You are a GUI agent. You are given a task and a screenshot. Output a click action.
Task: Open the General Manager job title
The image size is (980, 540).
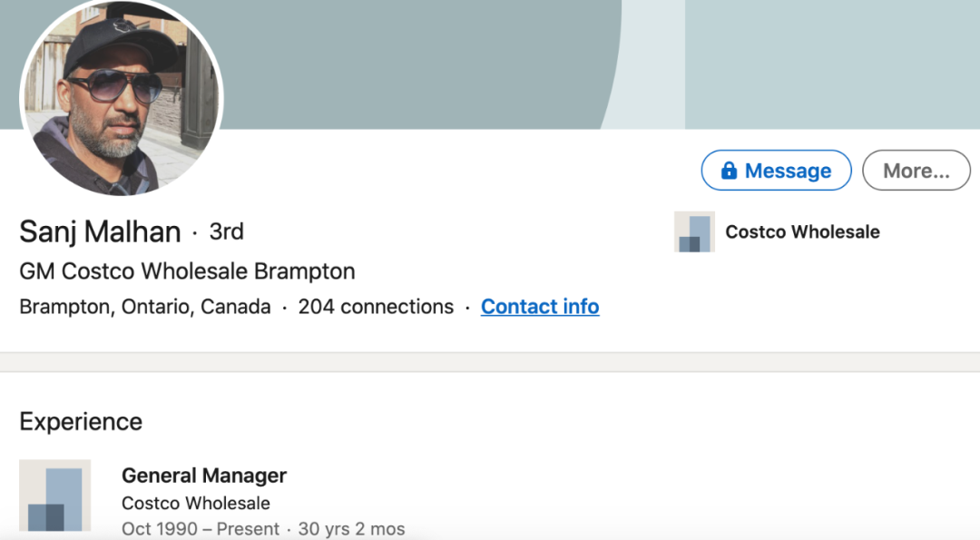click(x=204, y=476)
